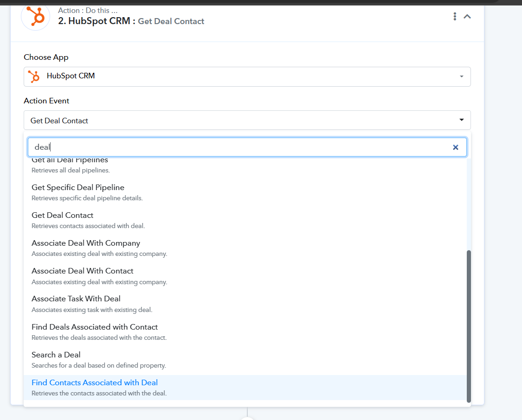Click the 'Get Deal Contact' selected value field
522x420 pixels.
point(247,120)
